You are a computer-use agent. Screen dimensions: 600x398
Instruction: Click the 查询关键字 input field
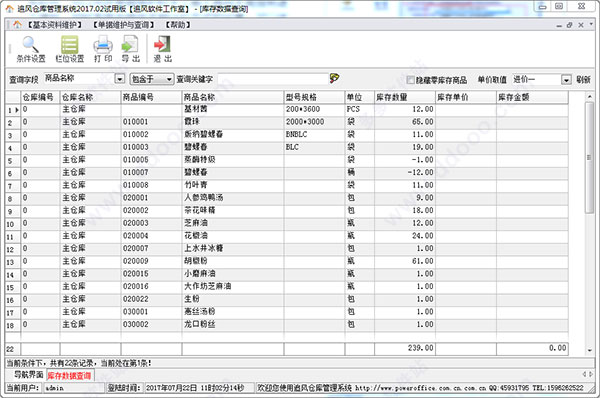click(x=273, y=79)
